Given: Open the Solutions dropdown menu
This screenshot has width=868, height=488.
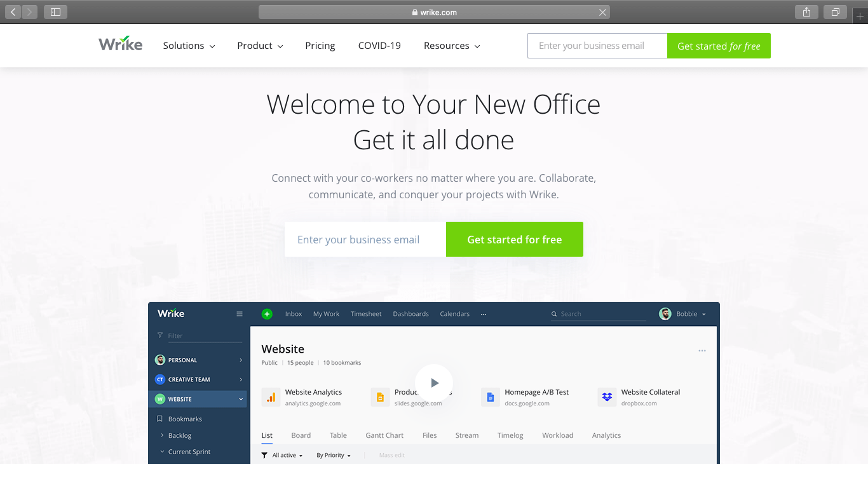Looking at the screenshot, I should click(x=189, y=46).
